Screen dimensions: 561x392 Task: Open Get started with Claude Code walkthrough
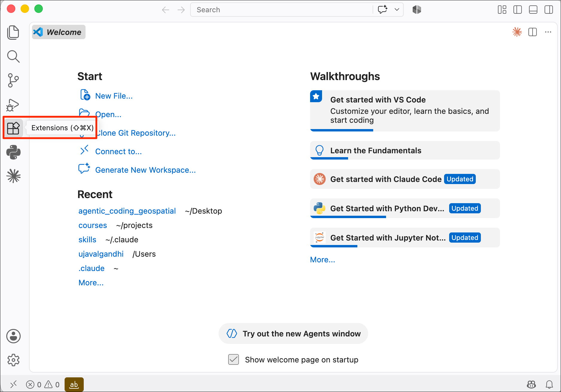click(405, 179)
